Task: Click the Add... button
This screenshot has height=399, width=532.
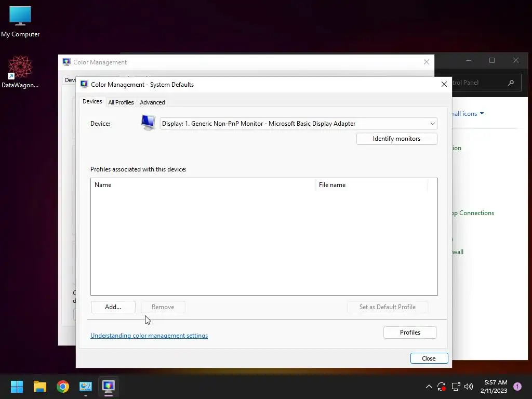Action: 113,307
